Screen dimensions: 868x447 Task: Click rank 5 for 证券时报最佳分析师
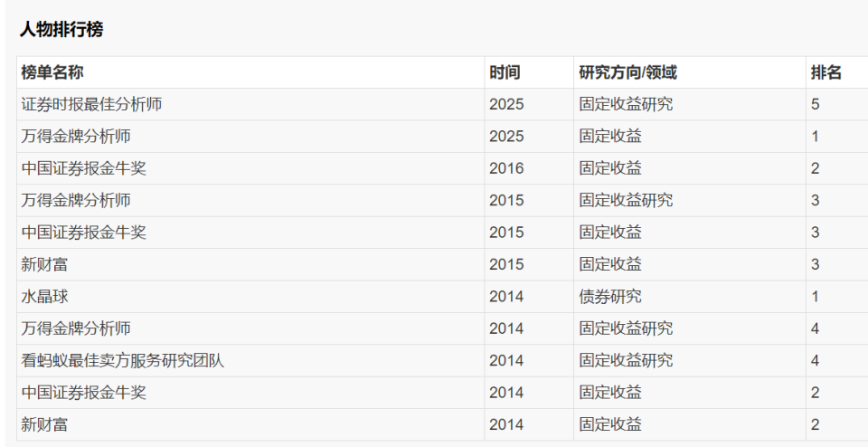pyautogui.click(x=816, y=104)
